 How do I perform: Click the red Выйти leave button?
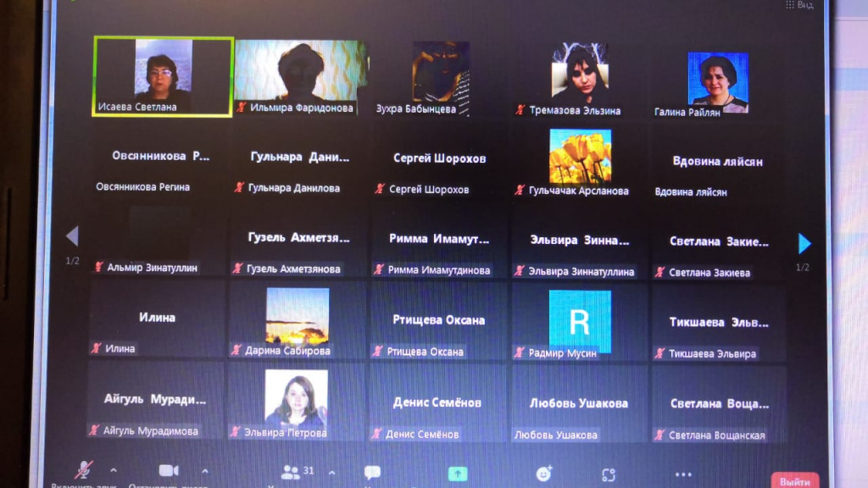794,480
